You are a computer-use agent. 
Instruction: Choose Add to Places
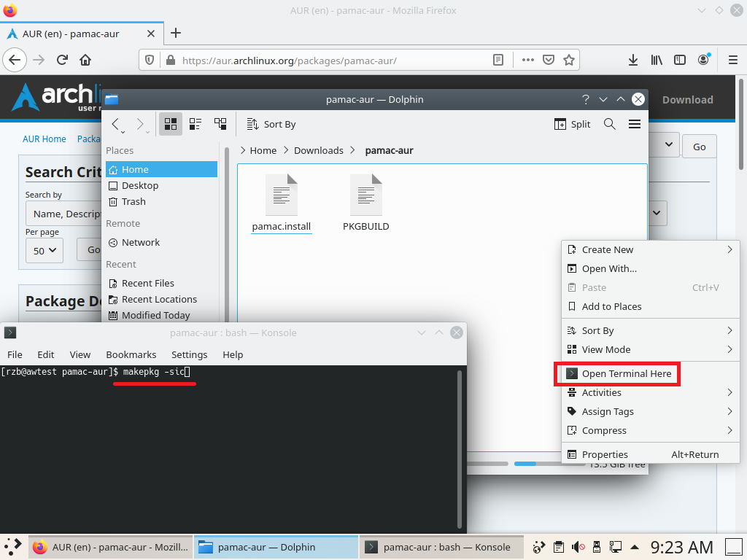tap(650, 307)
